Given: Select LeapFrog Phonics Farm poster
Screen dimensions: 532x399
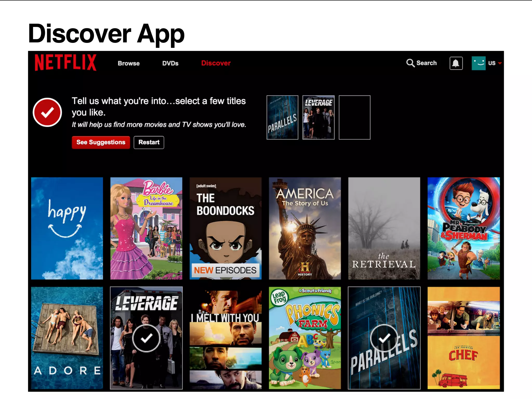Looking at the screenshot, I should point(305,338).
